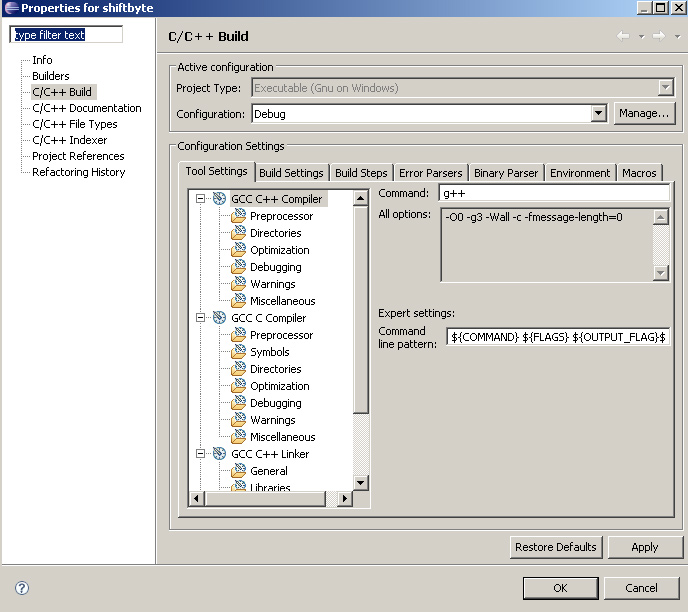Click the forward navigation arrow icon
688x612 pixels.
(658, 36)
